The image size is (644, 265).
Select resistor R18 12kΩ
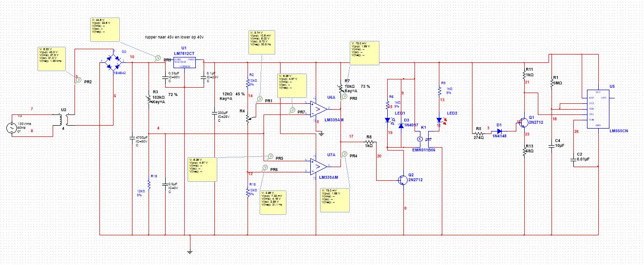[149, 184]
